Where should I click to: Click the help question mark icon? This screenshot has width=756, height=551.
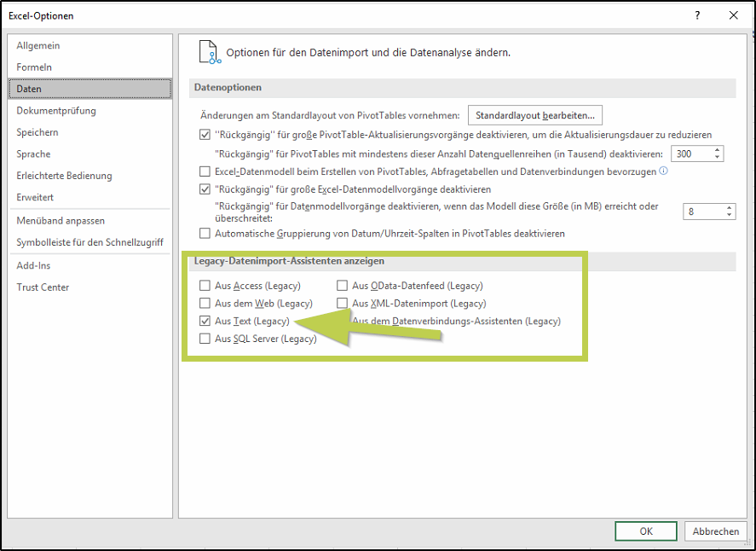(697, 15)
